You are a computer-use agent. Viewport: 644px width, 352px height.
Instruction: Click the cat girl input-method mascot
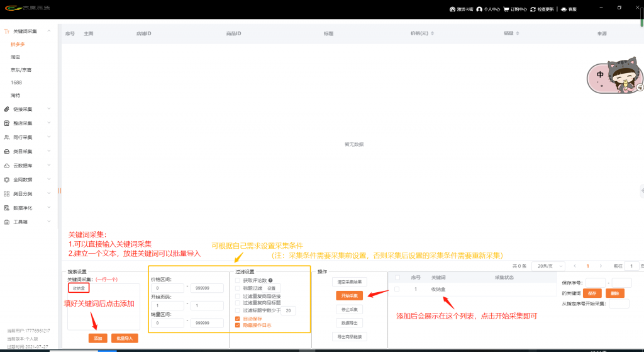click(x=615, y=76)
